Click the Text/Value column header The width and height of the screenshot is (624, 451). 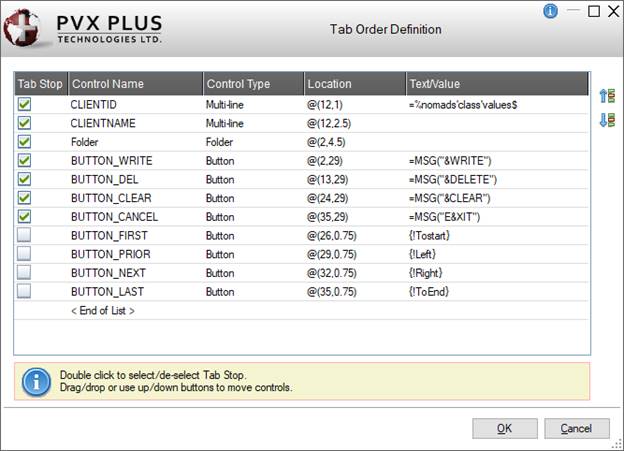tap(496, 84)
